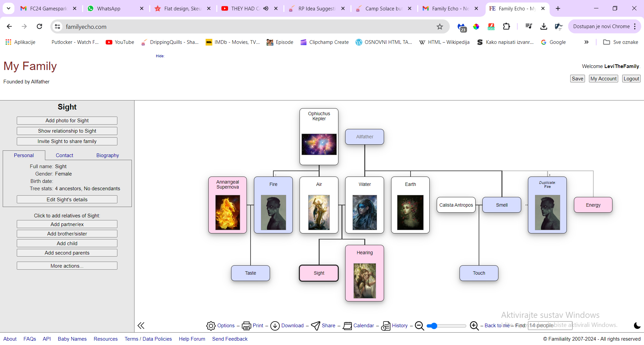The height and width of the screenshot is (345, 644).
Task: Bookmark this page with star icon
Action: click(x=439, y=26)
